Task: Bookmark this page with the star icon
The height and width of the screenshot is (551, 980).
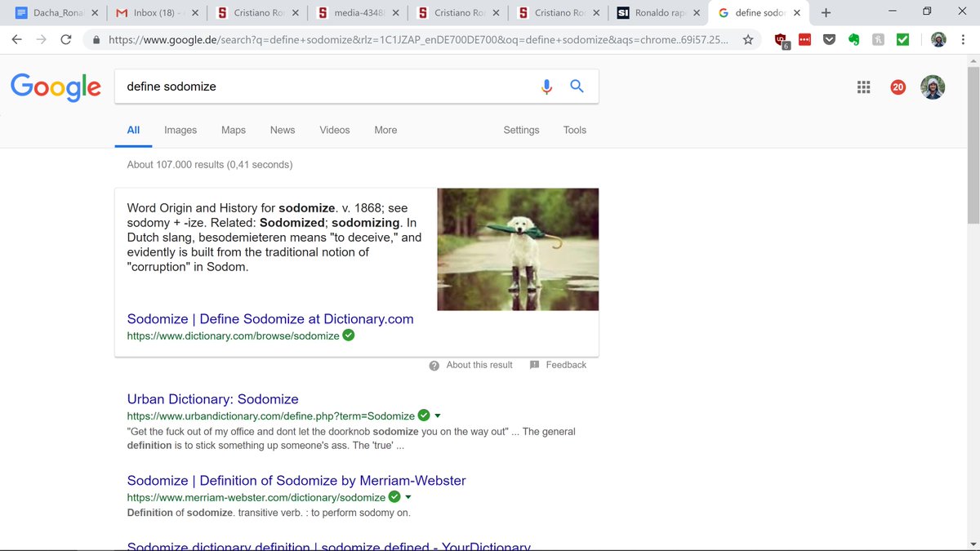Action: click(x=747, y=39)
